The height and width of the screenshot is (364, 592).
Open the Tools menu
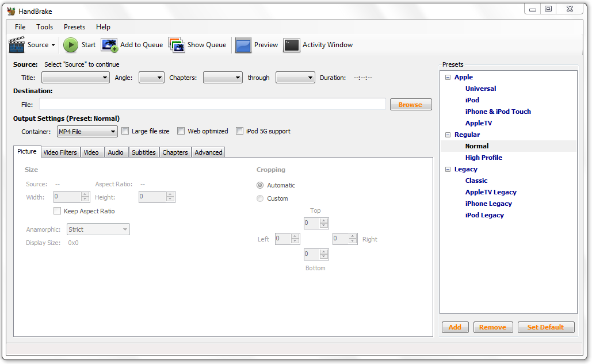(x=44, y=27)
